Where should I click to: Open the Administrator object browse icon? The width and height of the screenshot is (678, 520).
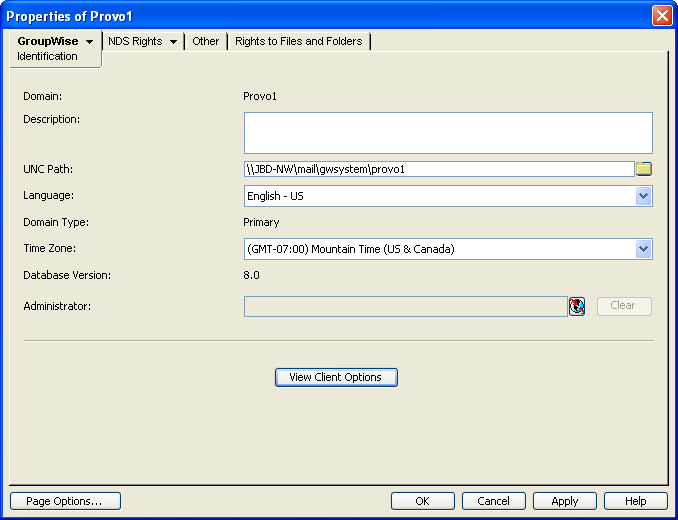tap(577, 306)
